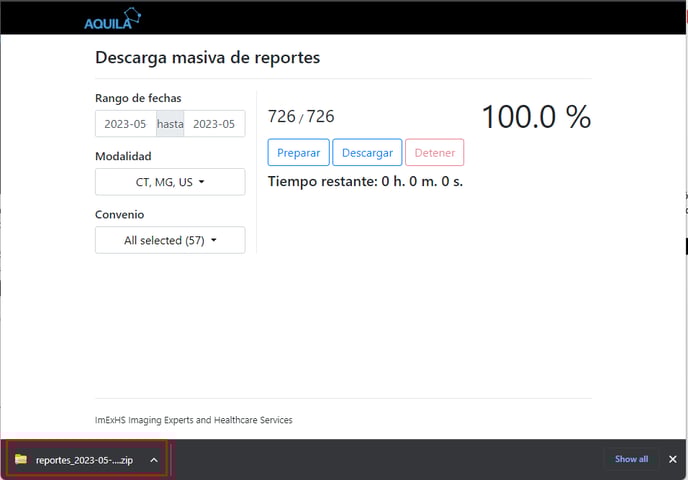Focus the start date field before hasta
The image size is (688, 480).
click(x=125, y=124)
